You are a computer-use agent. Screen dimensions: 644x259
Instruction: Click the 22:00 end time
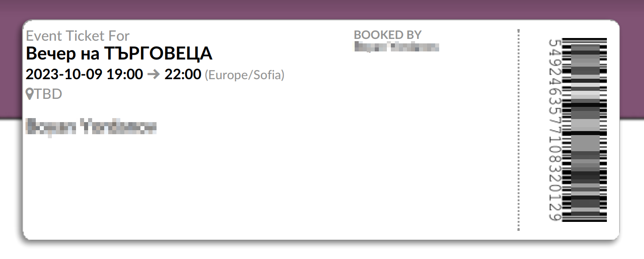coord(182,74)
